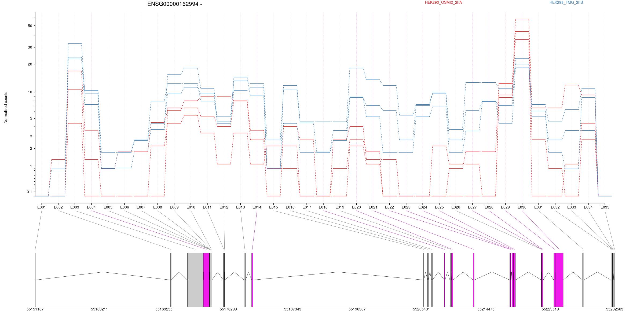The width and height of the screenshot is (644, 322).
Task: Click exon label E023
Action: click(x=406, y=207)
